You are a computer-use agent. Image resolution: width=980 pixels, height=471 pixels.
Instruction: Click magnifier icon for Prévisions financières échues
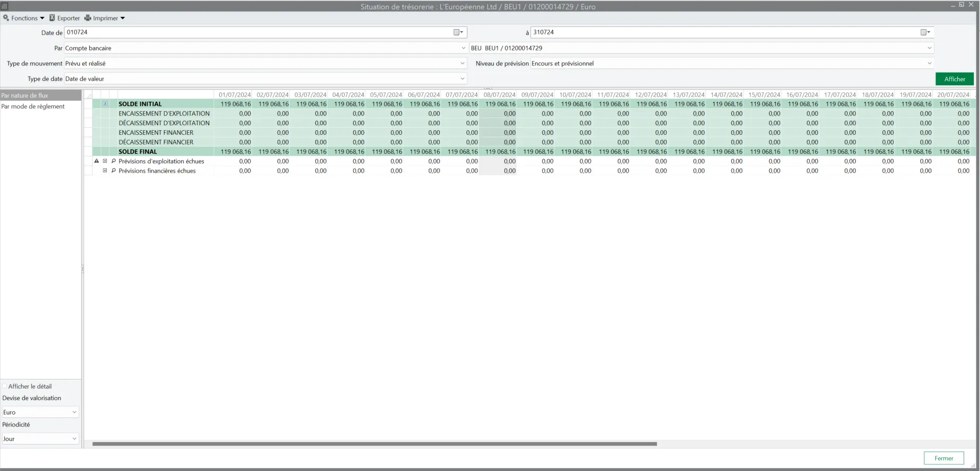tap(113, 171)
